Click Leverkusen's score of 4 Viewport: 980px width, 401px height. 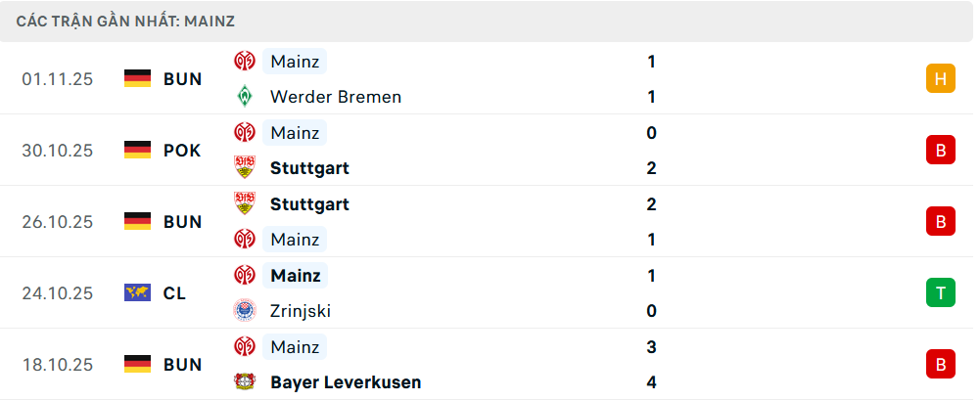651,382
